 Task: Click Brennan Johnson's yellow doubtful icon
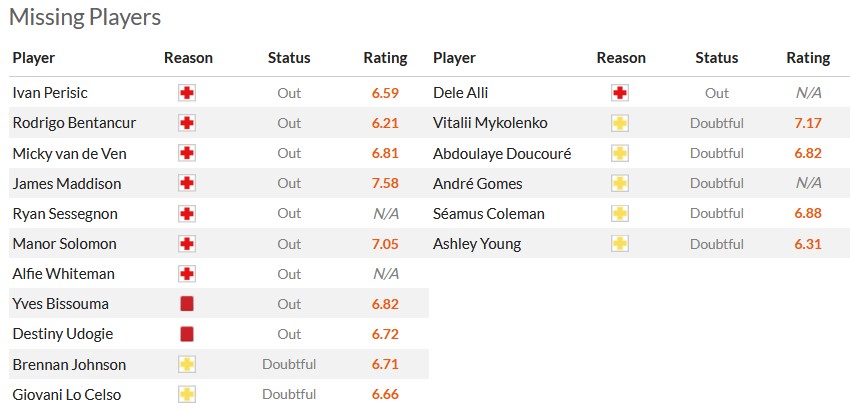tap(186, 364)
